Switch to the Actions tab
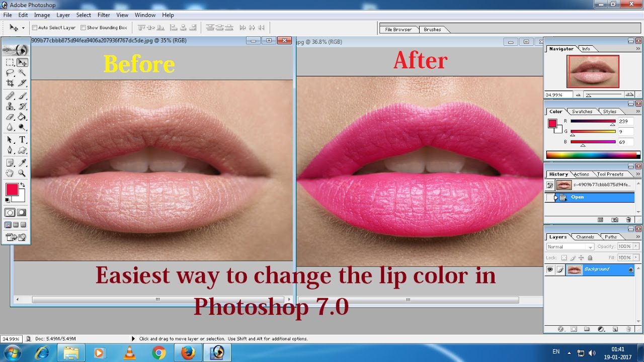644x362 pixels. (581, 174)
